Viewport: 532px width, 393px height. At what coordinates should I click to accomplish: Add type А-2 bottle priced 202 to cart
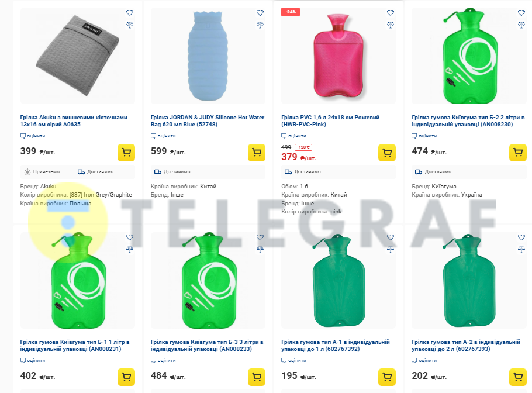tap(518, 377)
